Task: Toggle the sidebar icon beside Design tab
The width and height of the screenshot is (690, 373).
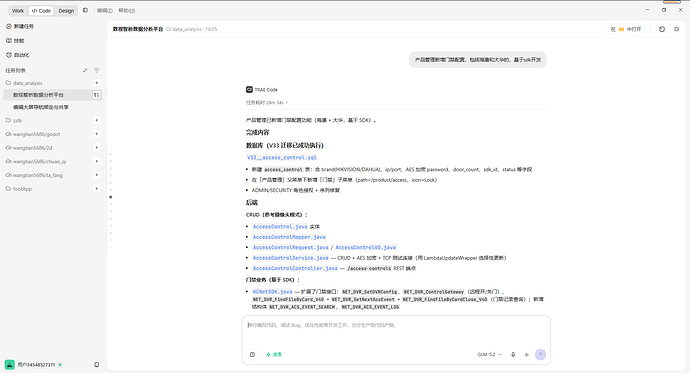Action: tap(85, 10)
